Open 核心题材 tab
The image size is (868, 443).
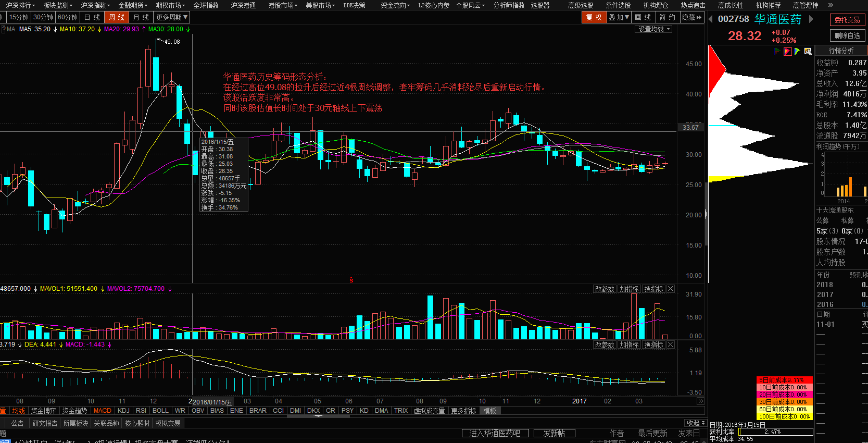click(137, 423)
